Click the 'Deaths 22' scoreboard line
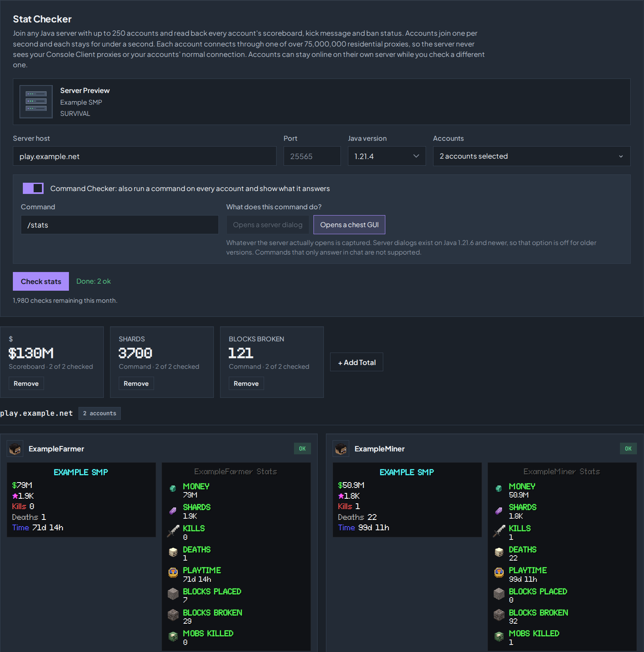 (358, 517)
